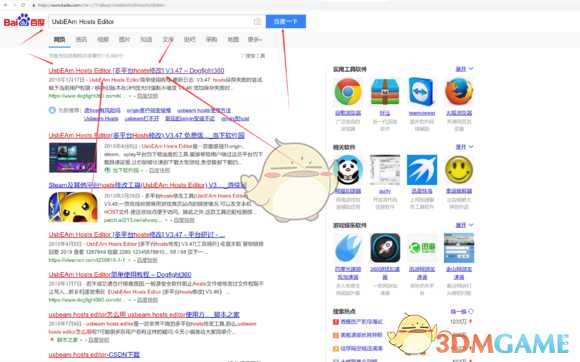The image size is (580, 362).
Task: Select the TeamViewer app icon
Action: (x=422, y=91)
